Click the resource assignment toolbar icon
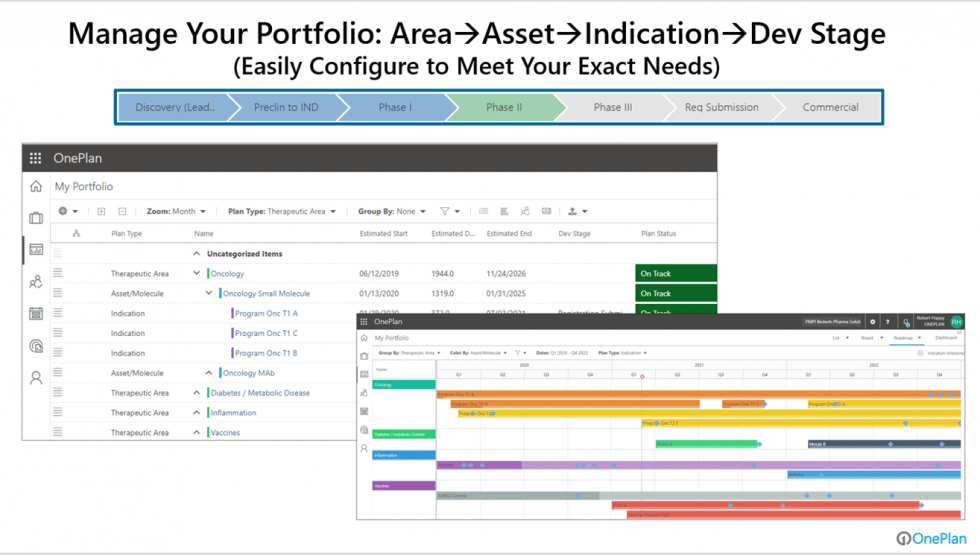 point(525,211)
